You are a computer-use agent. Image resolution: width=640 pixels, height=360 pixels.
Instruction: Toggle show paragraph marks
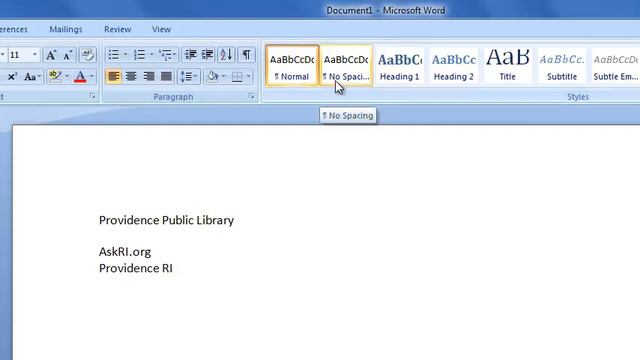click(x=247, y=55)
